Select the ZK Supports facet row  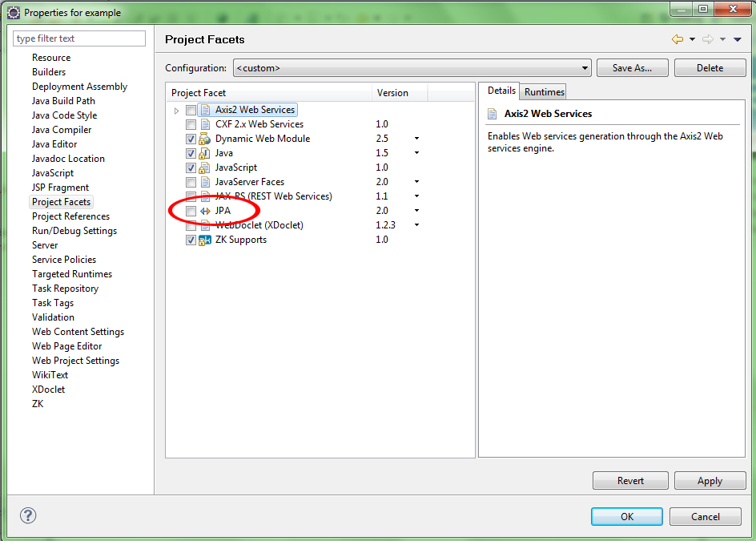coord(320,240)
